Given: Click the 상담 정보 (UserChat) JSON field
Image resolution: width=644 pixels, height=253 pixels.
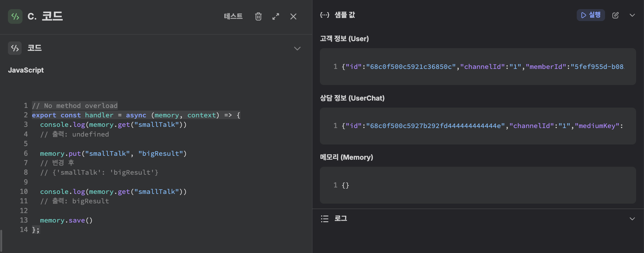Looking at the screenshot, I should 478,126.
